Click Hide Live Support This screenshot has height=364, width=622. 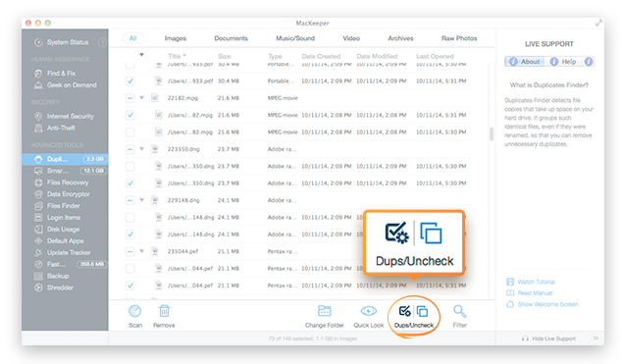click(x=549, y=338)
